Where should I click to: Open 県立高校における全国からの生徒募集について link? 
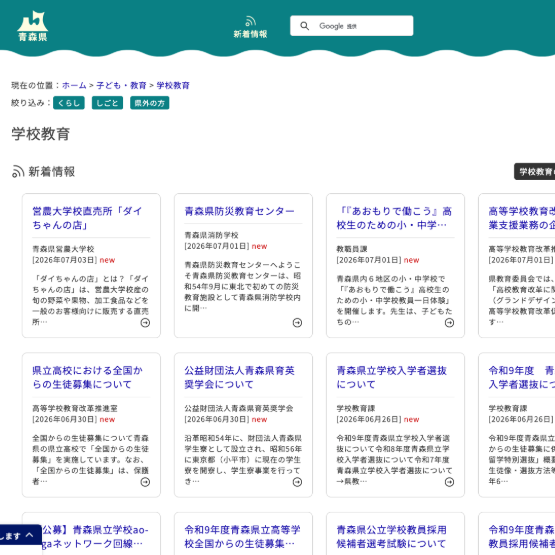coord(87,377)
